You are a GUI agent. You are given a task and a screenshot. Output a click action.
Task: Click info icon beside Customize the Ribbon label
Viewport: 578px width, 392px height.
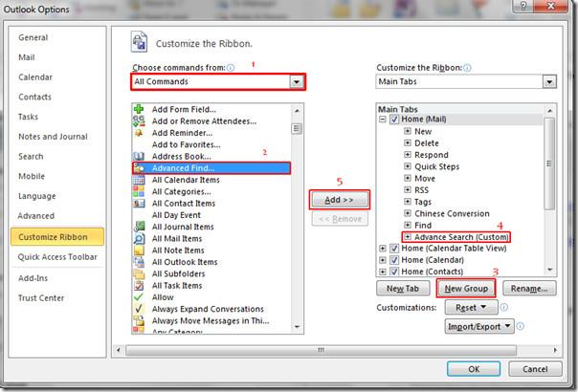[467, 68]
